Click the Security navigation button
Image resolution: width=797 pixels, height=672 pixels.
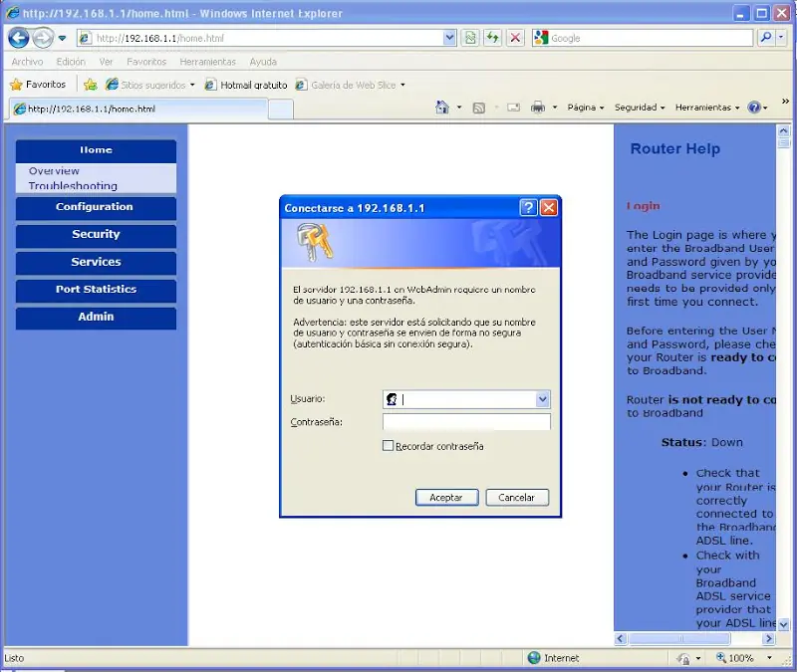(96, 235)
